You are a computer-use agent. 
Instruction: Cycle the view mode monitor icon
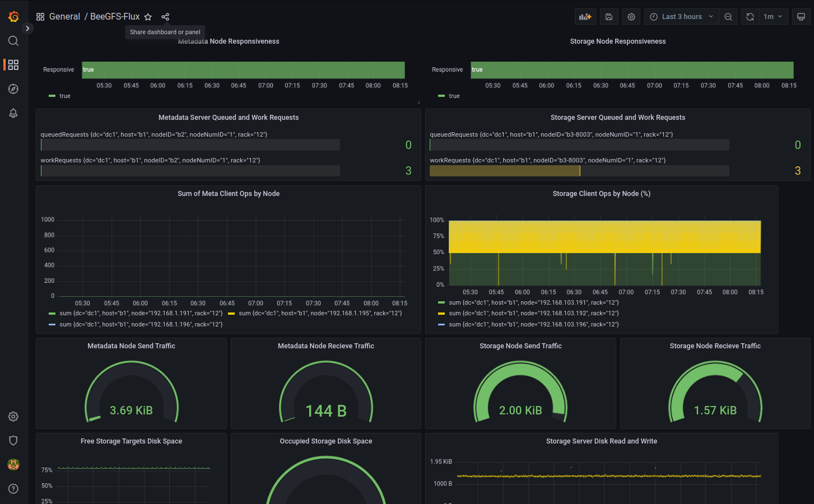click(x=801, y=17)
